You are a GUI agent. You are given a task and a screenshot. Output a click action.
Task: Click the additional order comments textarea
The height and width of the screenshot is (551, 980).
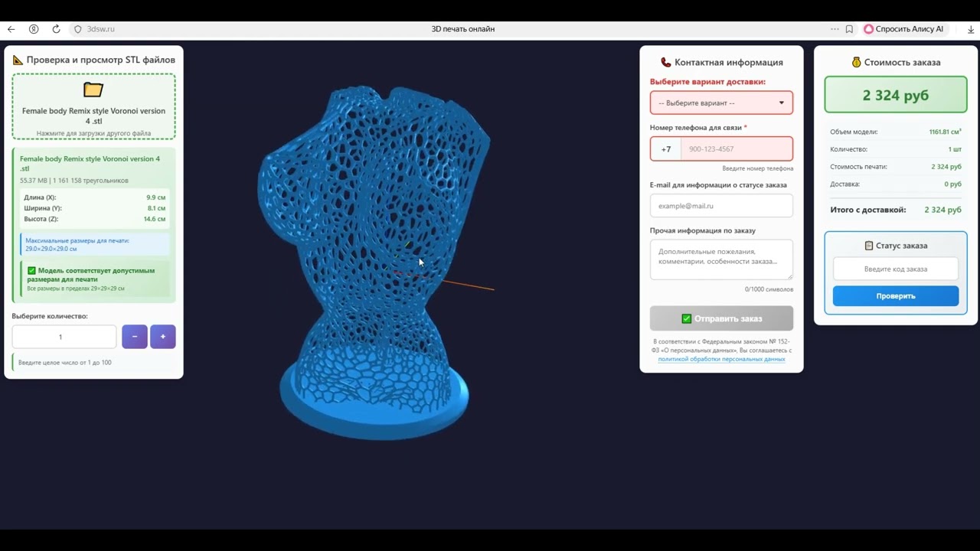[x=721, y=259]
